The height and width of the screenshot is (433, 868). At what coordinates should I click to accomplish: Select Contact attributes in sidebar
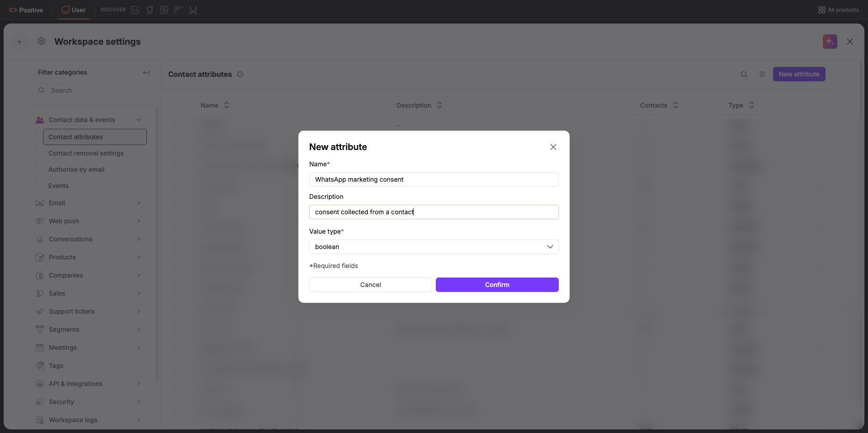[95, 137]
